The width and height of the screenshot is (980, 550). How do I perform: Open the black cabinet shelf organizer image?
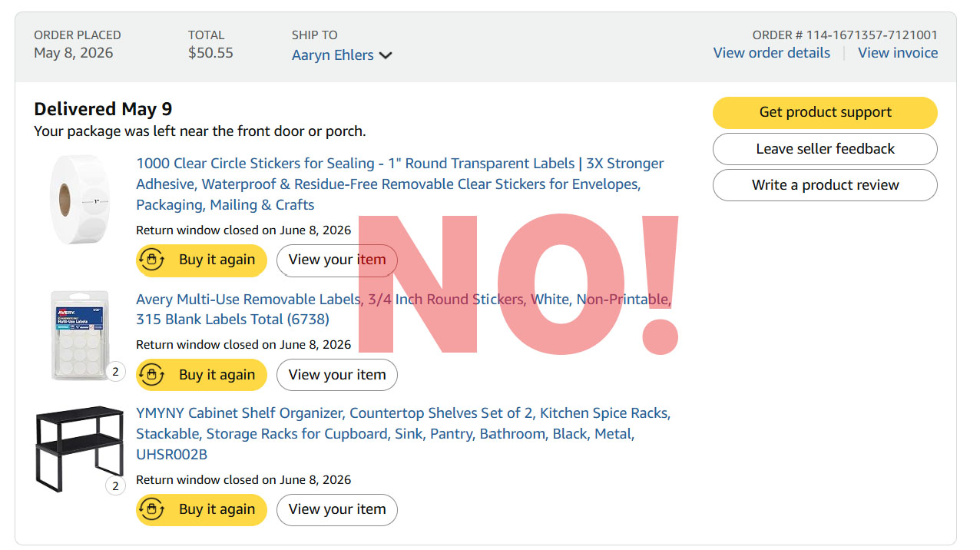click(79, 449)
